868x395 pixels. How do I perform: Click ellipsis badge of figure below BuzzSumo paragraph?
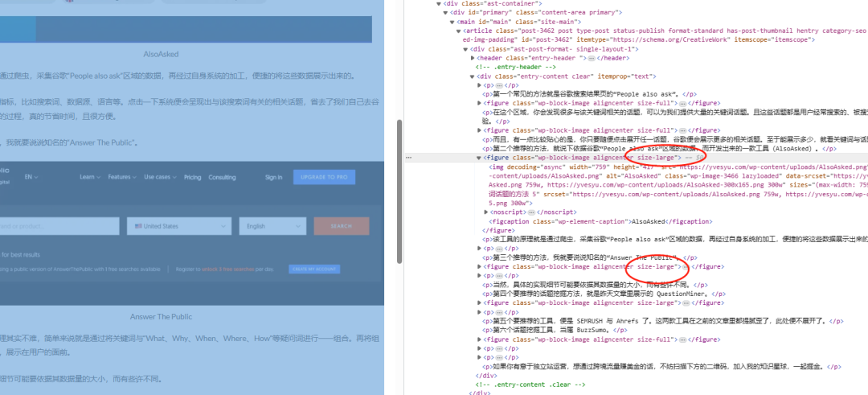[x=682, y=339]
